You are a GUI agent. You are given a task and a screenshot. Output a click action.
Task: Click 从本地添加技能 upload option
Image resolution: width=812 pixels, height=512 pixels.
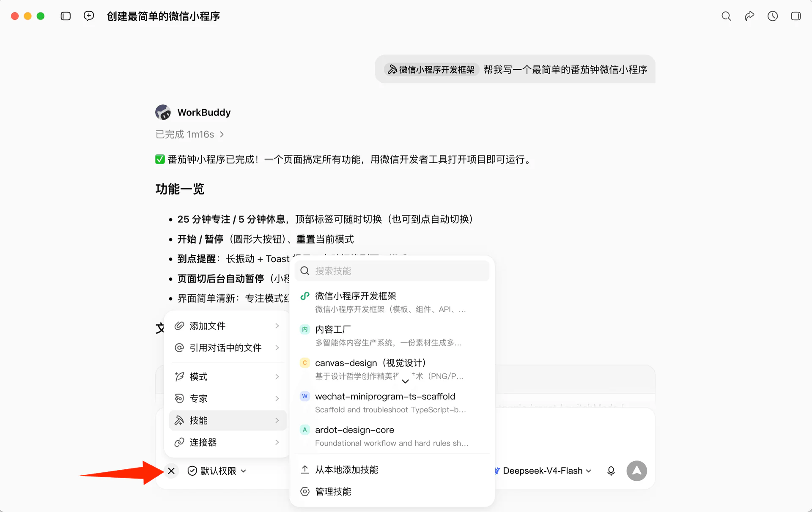pyautogui.click(x=392, y=470)
